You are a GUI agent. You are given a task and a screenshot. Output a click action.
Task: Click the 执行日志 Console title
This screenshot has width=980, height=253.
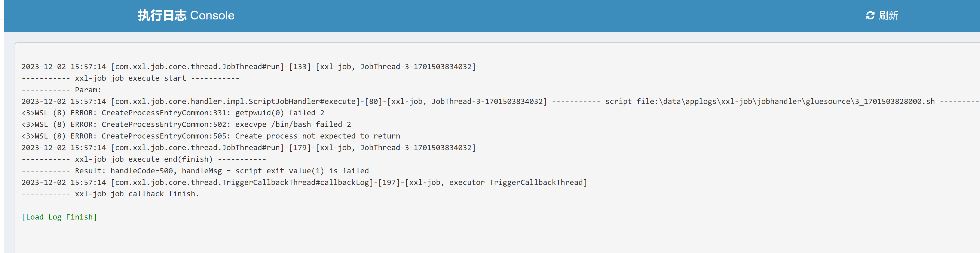[186, 16]
